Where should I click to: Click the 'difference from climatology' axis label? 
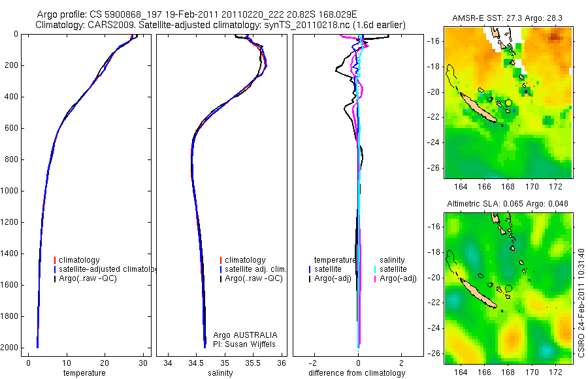pyautogui.click(x=357, y=373)
